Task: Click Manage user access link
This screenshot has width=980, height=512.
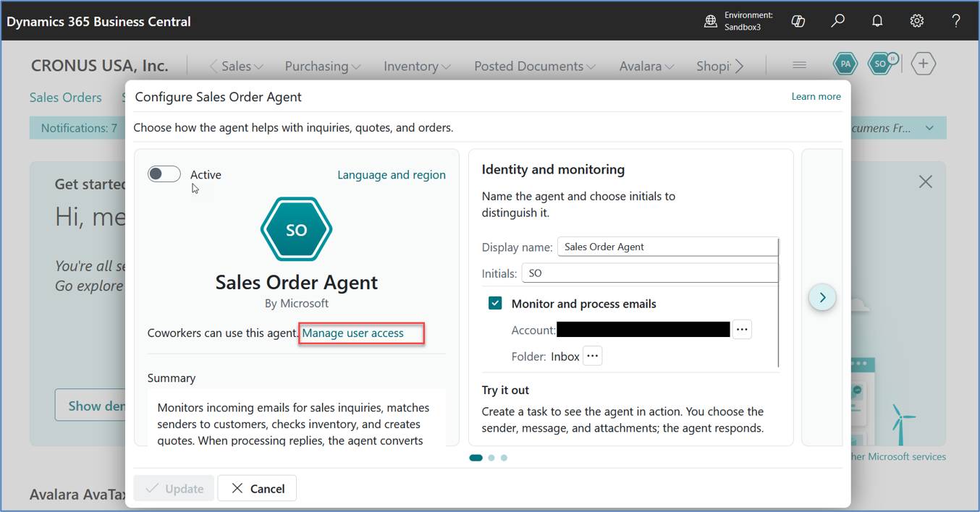Action: pyautogui.click(x=352, y=333)
